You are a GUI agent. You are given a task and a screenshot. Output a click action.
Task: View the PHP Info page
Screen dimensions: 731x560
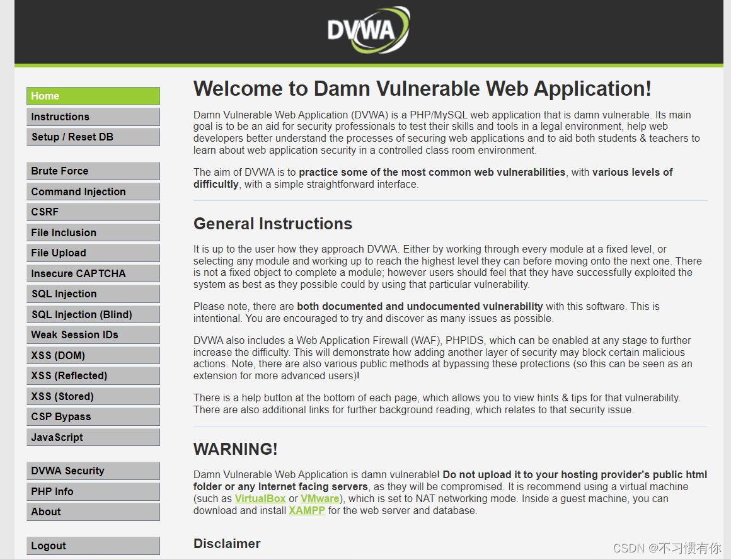tap(93, 491)
